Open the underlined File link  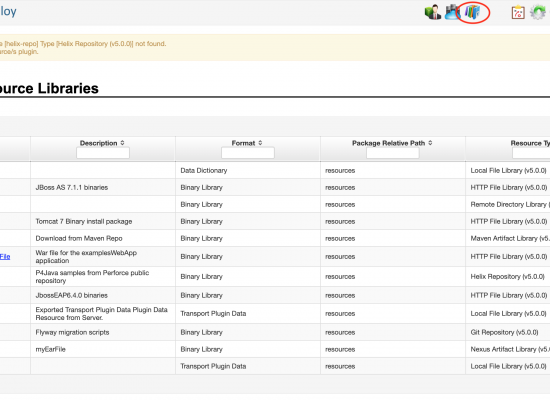(5, 256)
